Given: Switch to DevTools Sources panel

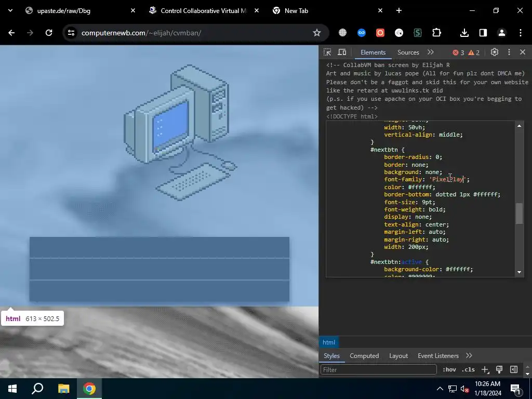Looking at the screenshot, I should [x=408, y=52].
